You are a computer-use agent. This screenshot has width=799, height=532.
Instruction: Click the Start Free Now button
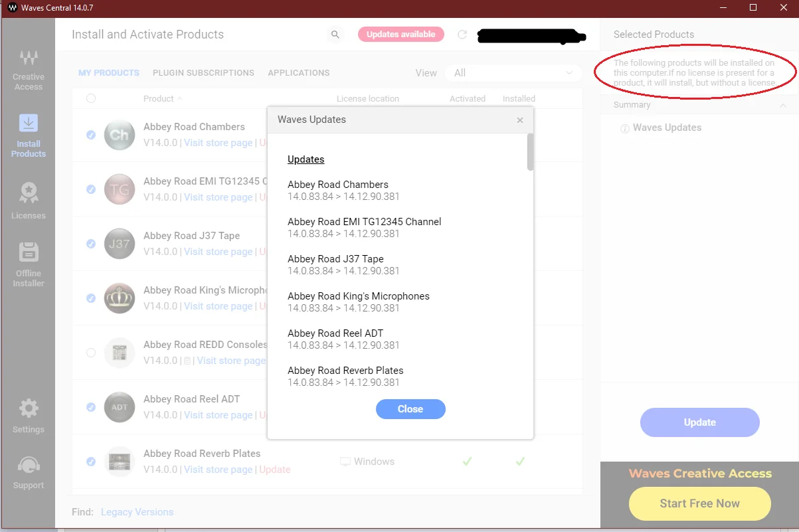coord(700,503)
